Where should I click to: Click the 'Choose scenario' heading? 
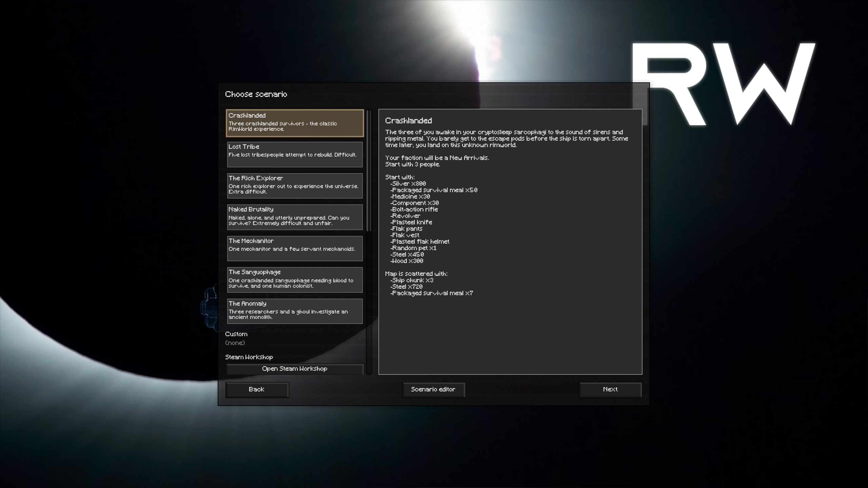click(256, 94)
